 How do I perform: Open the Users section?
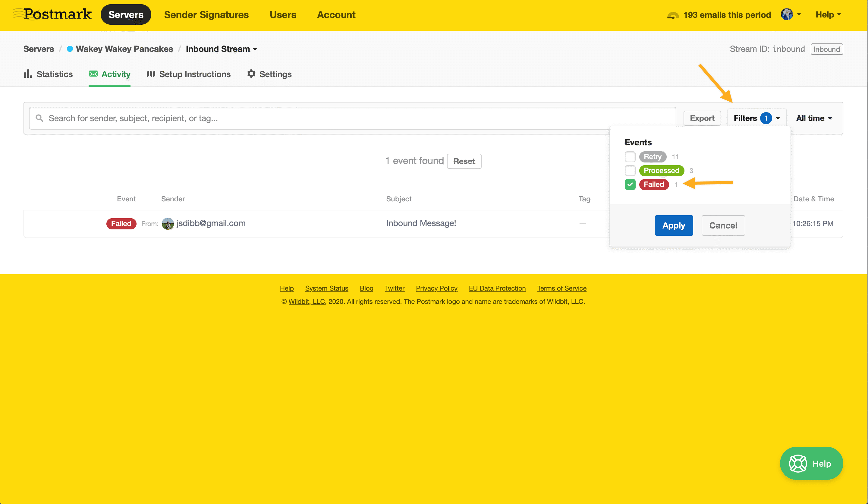point(283,15)
